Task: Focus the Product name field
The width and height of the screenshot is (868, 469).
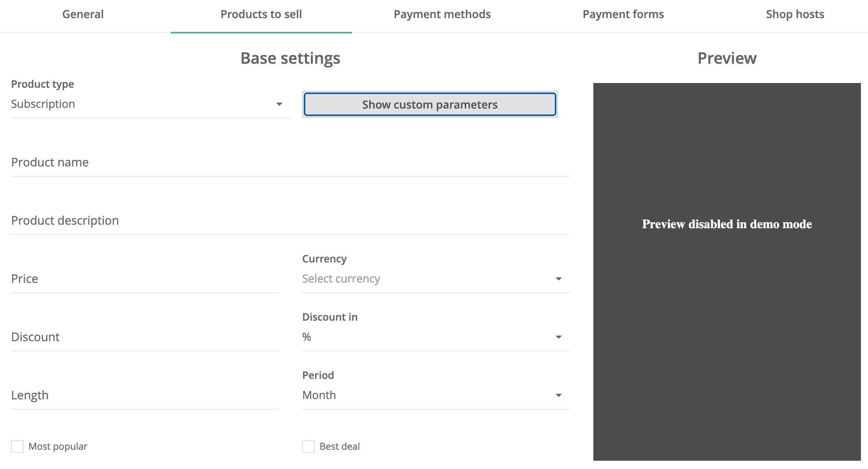Action: pyautogui.click(x=290, y=162)
